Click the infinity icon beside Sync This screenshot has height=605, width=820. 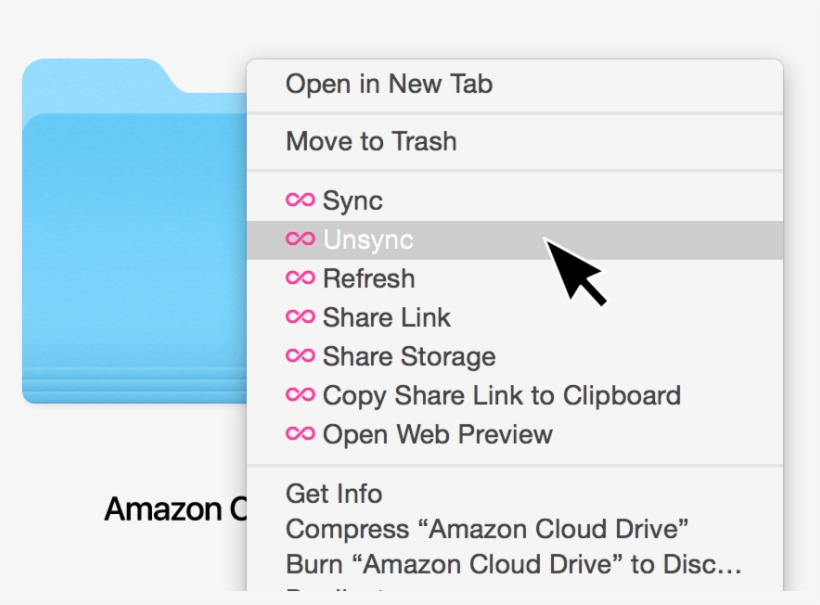[x=300, y=200]
